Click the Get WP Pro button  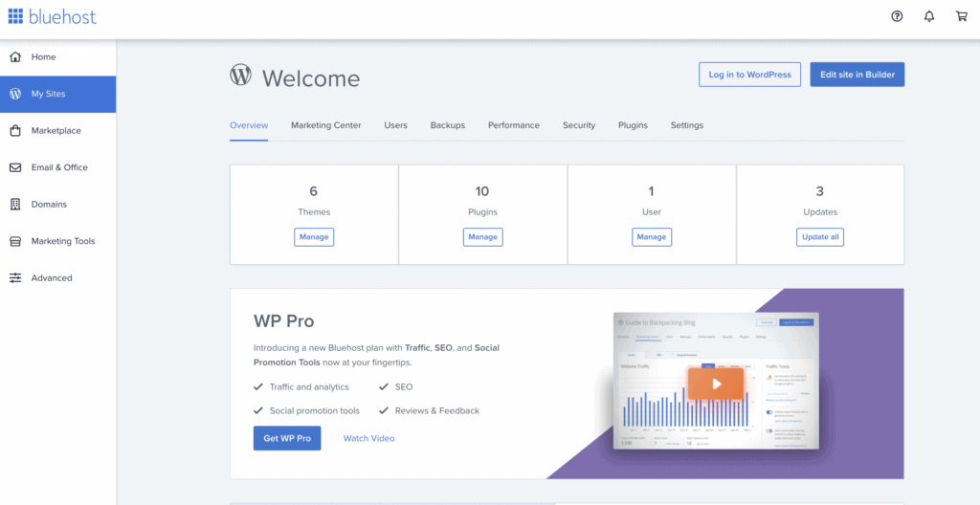pyautogui.click(x=287, y=438)
